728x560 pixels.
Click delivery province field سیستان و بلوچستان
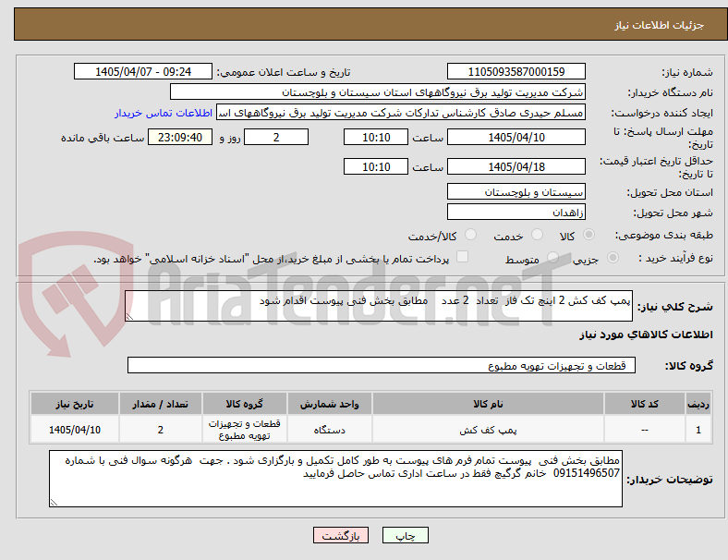click(516, 191)
